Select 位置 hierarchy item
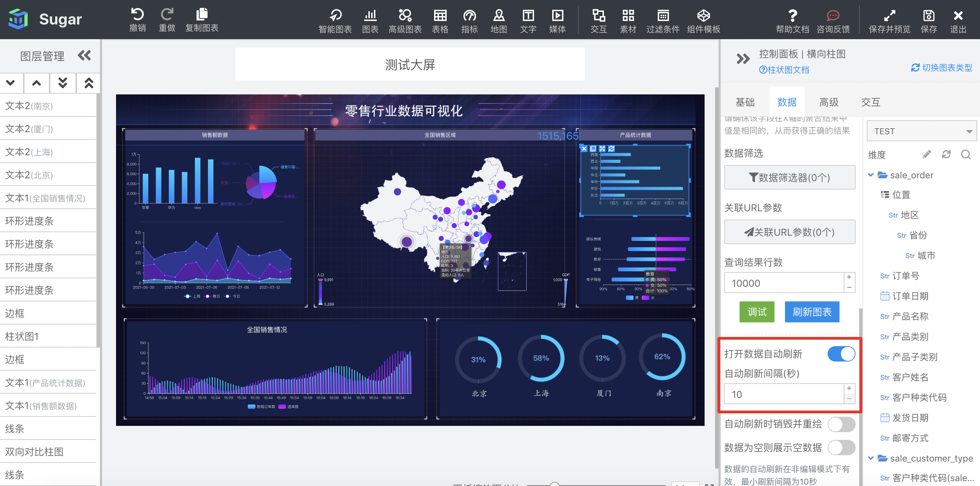The image size is (980, 486). pyautogui.click(x=895, y=195)
